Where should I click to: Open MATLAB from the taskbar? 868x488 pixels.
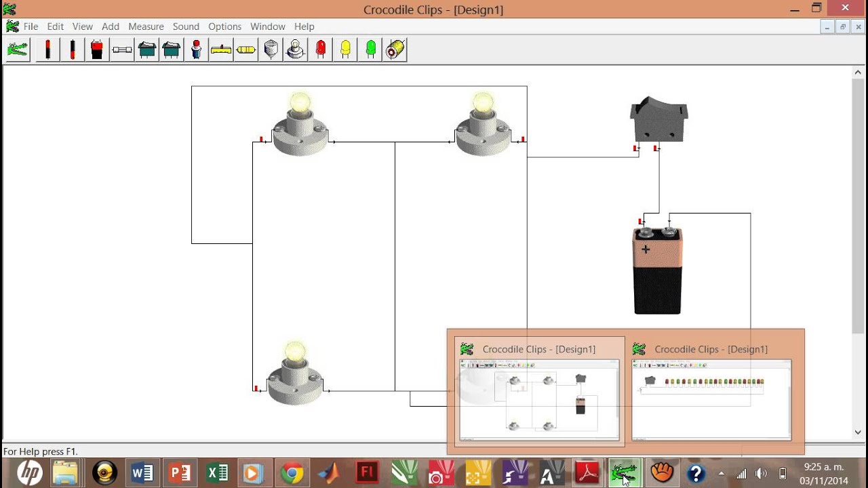click(x=330, y=472)
